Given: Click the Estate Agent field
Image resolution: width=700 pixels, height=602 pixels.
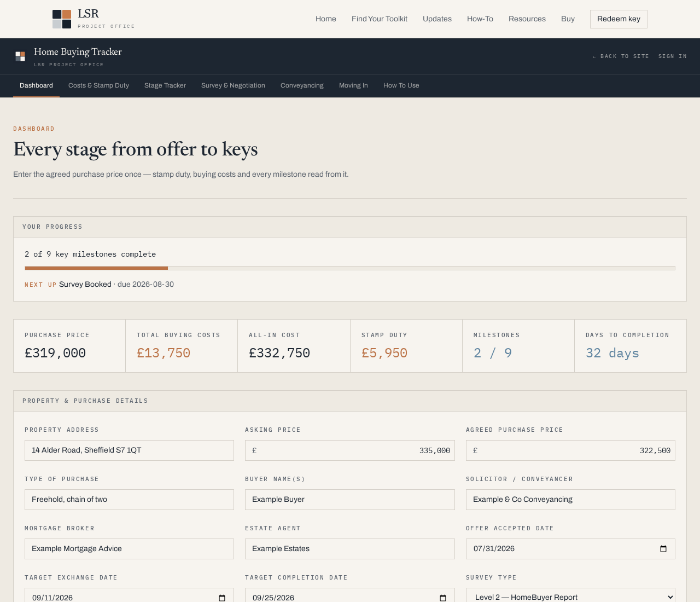Looking at the screenshot, I should 350,549.
